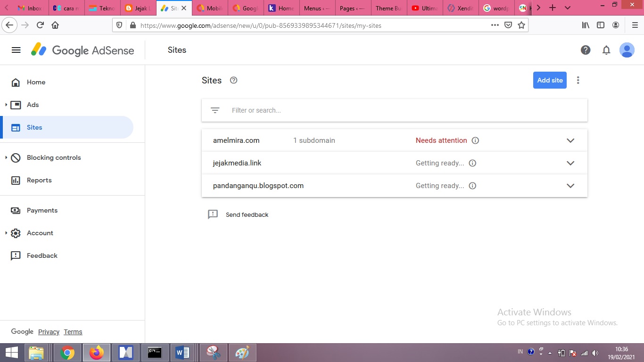Expand the Account sidebar section arrow
The image size is (644, 362).
(x=6, y=233)
